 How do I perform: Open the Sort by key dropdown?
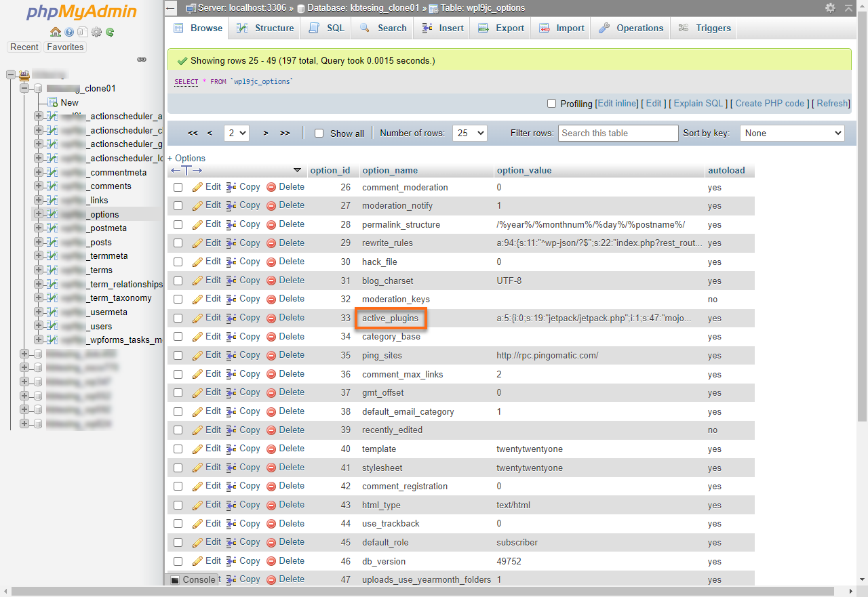[x=791, y=133]
